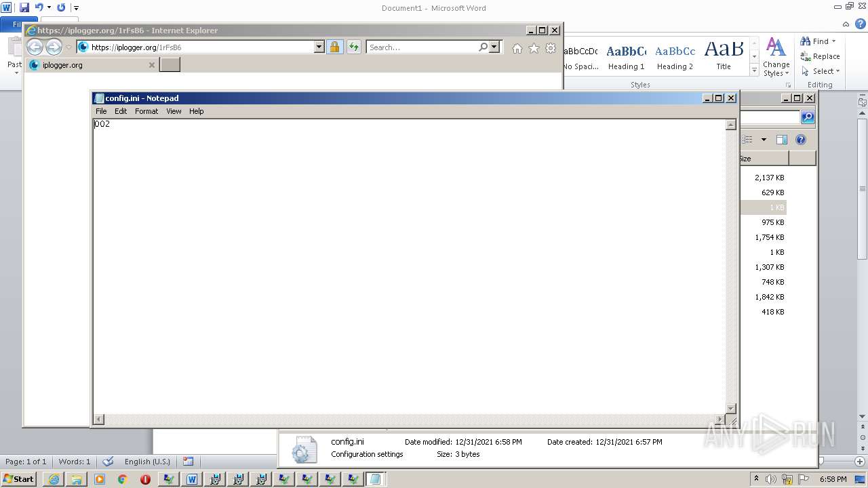Click Words: 1 in Word status bar
Image resolution: width=868 pixels, height=488 pixels.
tap(74, 462)
